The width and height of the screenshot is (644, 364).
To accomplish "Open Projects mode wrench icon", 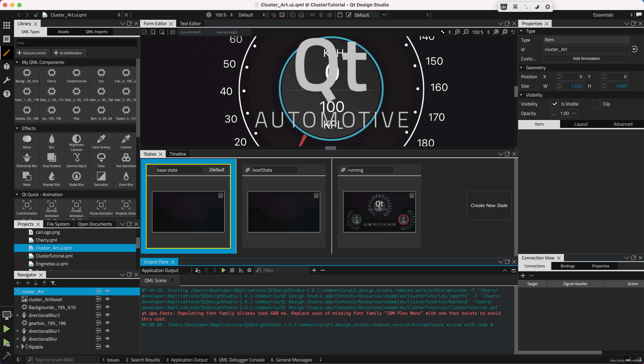I will point(6,80).
